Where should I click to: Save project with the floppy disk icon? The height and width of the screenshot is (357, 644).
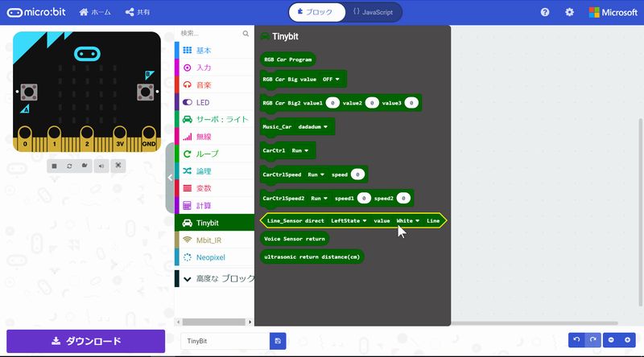(x=278, y=341)
